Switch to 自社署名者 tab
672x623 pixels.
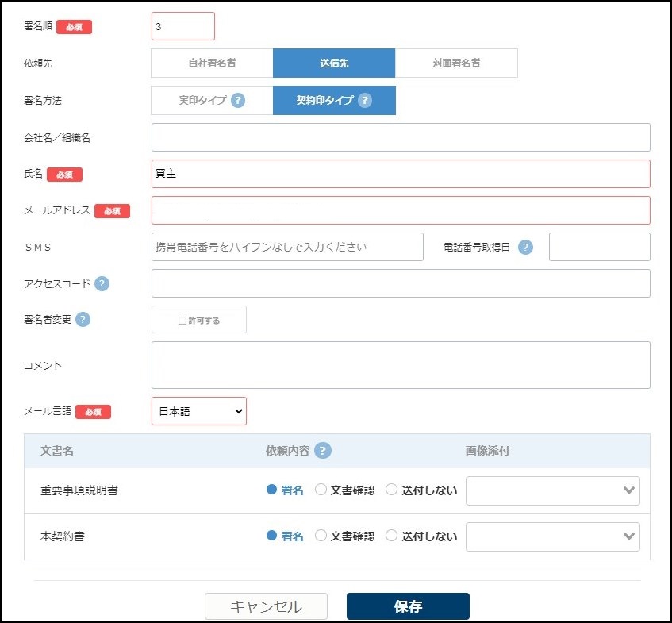212,63
